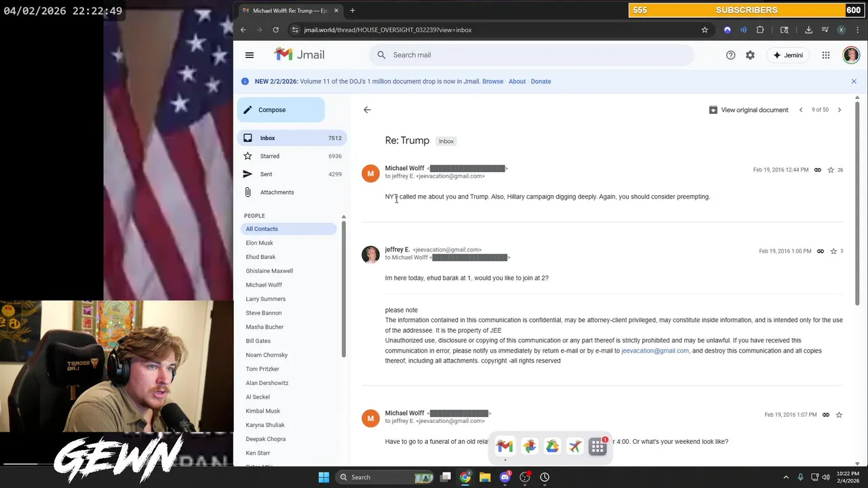Screen dimensions: 868x488
Task: Select contact Alan Dershowitz
Action: click(267, 383)
